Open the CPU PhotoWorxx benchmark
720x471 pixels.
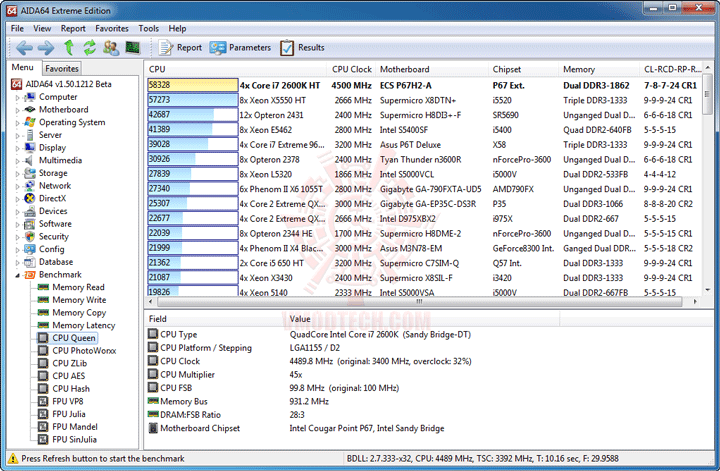84,351
